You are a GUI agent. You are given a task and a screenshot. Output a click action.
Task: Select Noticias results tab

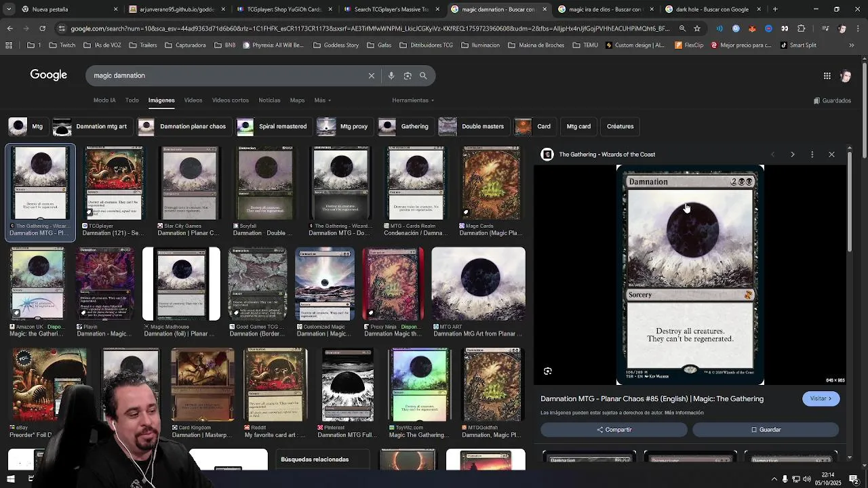269,100
